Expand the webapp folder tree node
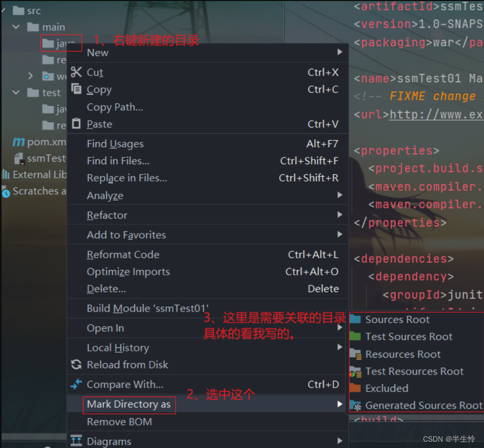The image size is (484, 448). click(30, 76)
